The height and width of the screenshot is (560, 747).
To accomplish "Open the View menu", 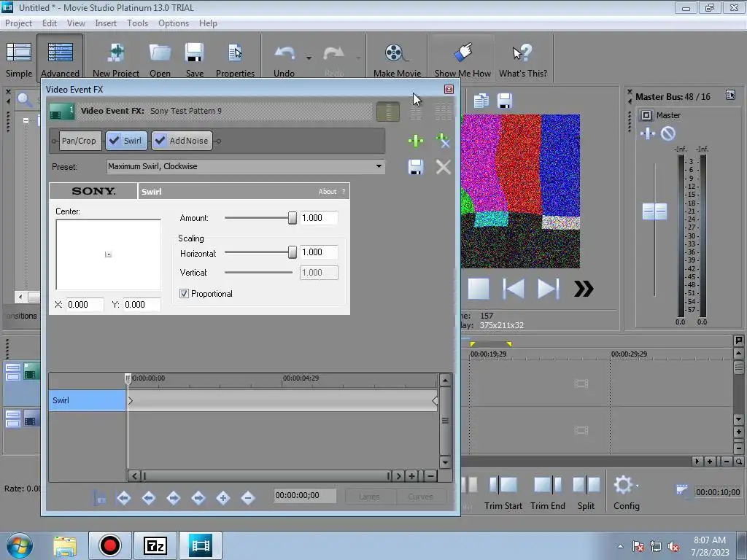I will [76, 23].
